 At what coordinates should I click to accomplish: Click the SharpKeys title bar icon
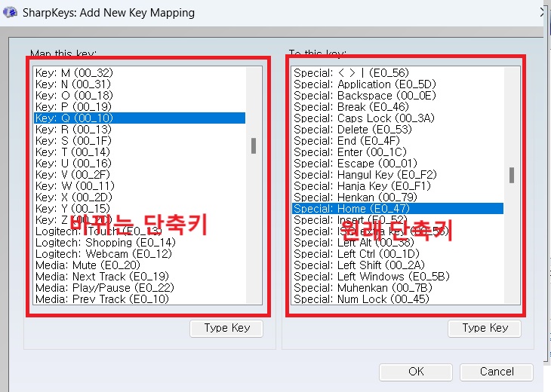(10, 13)
